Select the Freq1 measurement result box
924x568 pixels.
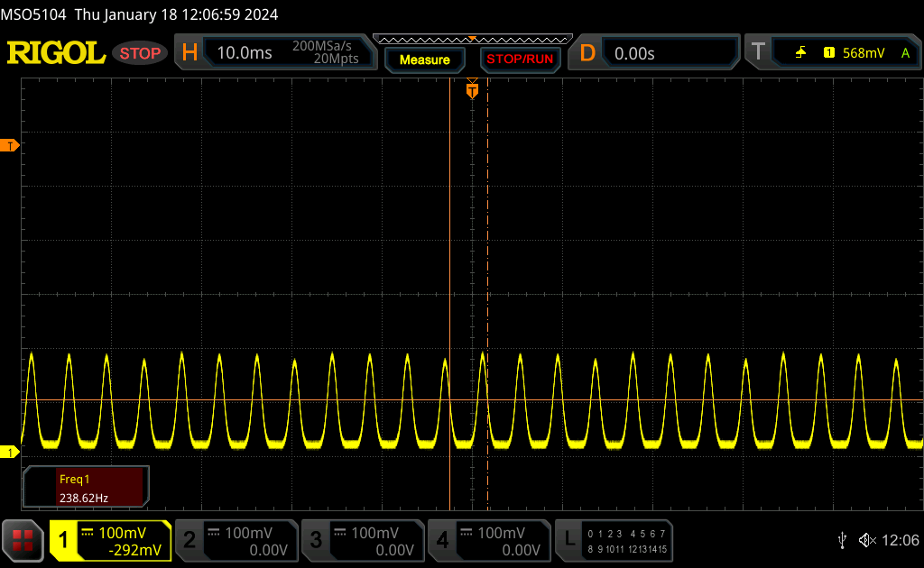click(86, 487)
